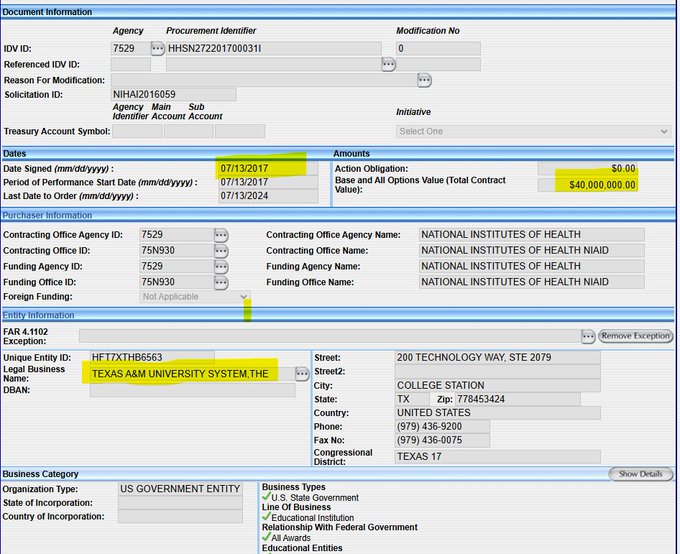Click ellipsis button next to IDV agency 7529
This screenshot has width=680, height=554.
coord(158,48)
